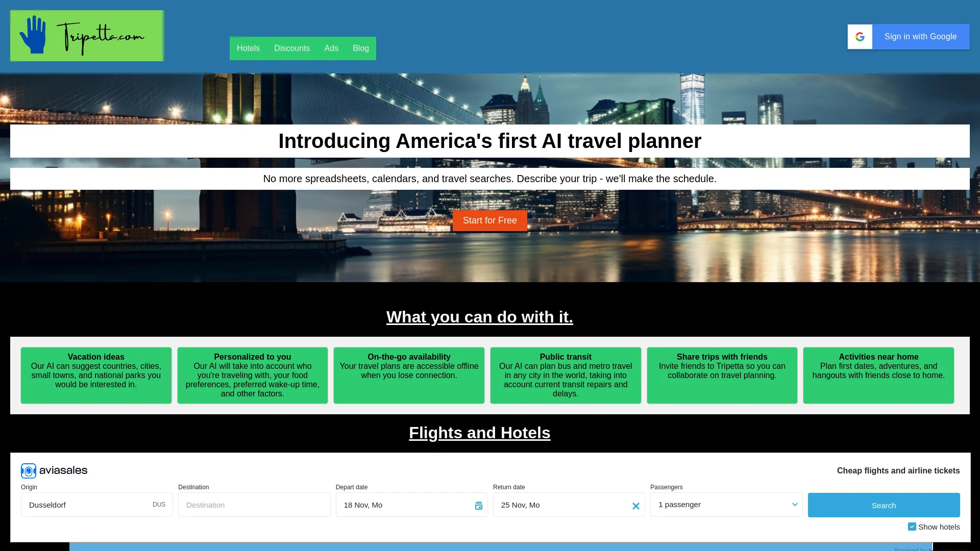
Task: Click the calendar icon on depart date
Action: click(478, 505)
